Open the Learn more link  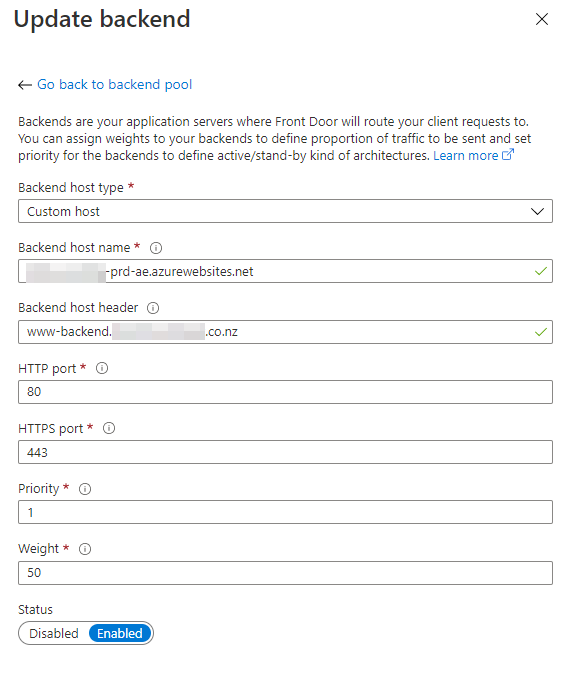click(x=466, y=156)
